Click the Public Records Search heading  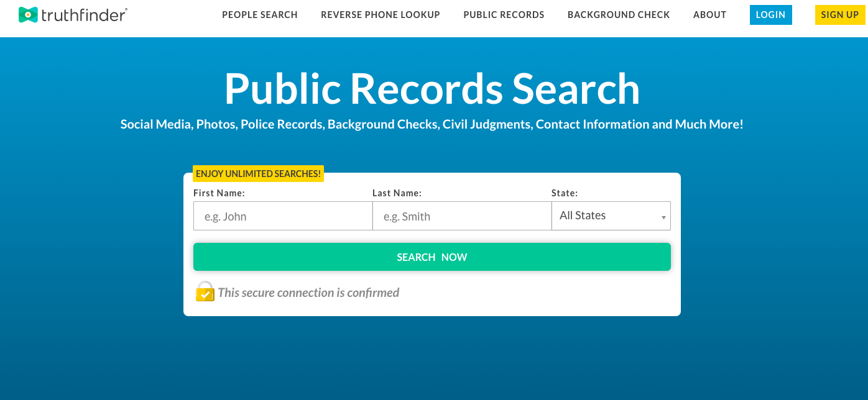(x=432, y=88)
